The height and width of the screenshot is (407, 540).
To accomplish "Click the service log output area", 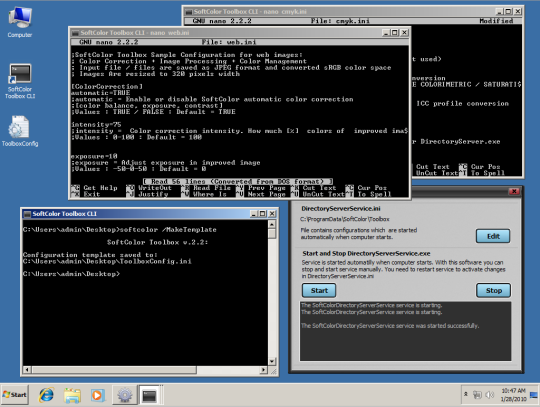I will coord(405,331).
